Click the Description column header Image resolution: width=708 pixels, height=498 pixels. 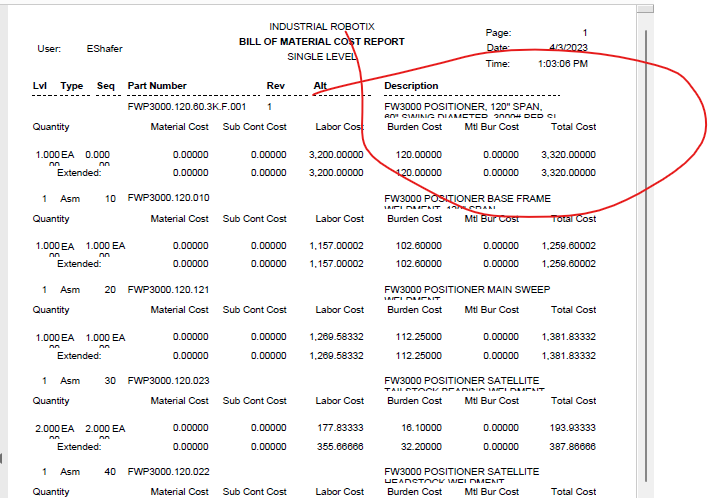pos(411,86)
